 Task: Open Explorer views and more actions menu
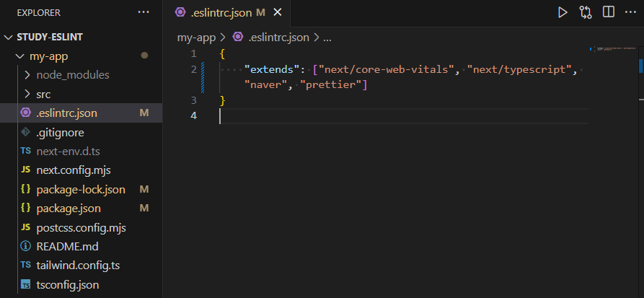tap(144, 12)
